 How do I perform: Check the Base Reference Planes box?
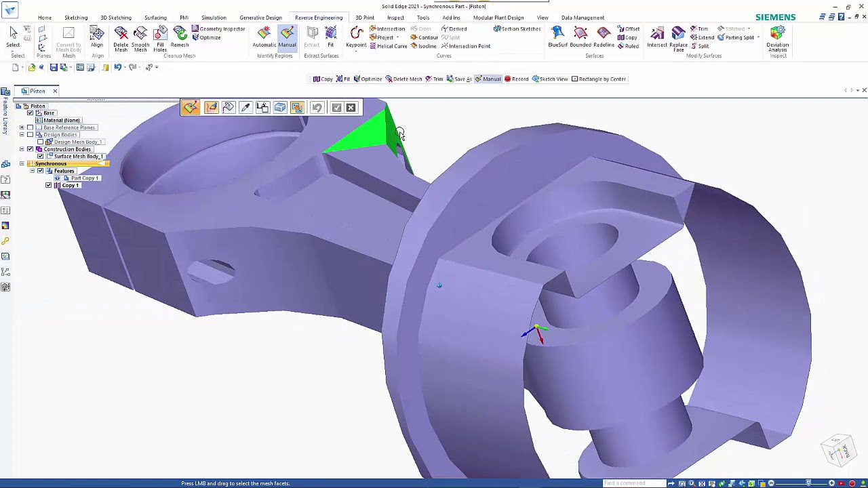pos(30,127)
